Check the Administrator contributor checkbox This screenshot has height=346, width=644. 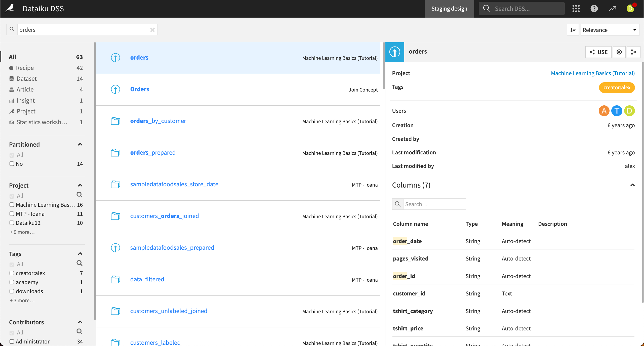[x=12, y=341]
